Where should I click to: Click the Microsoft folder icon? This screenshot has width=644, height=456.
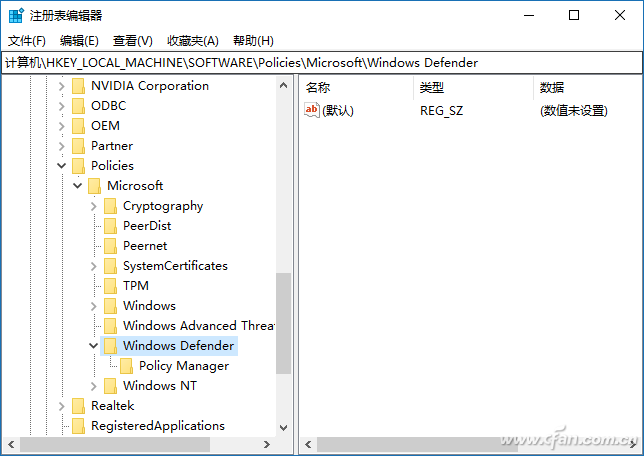[x=94, y=186]
